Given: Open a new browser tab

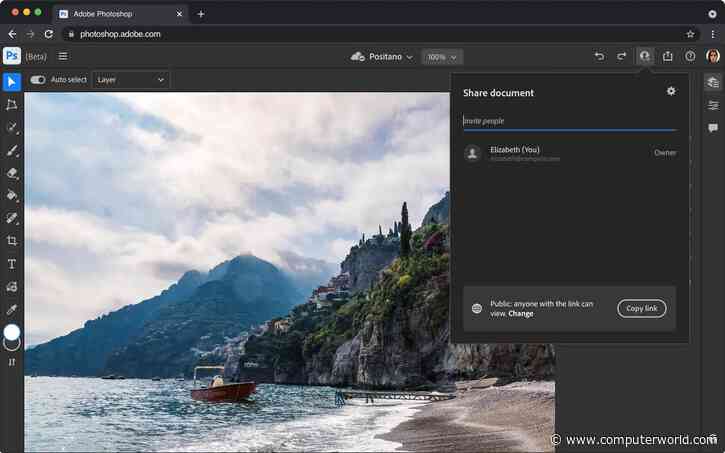Looking at the screenshot, I should click(x=201, y=14).
